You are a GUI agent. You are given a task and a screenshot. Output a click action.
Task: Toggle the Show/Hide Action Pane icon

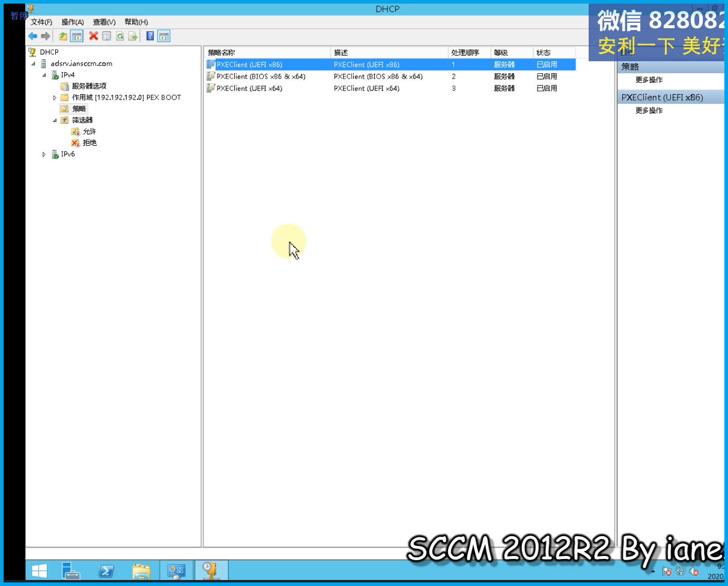tap(164, 36)
